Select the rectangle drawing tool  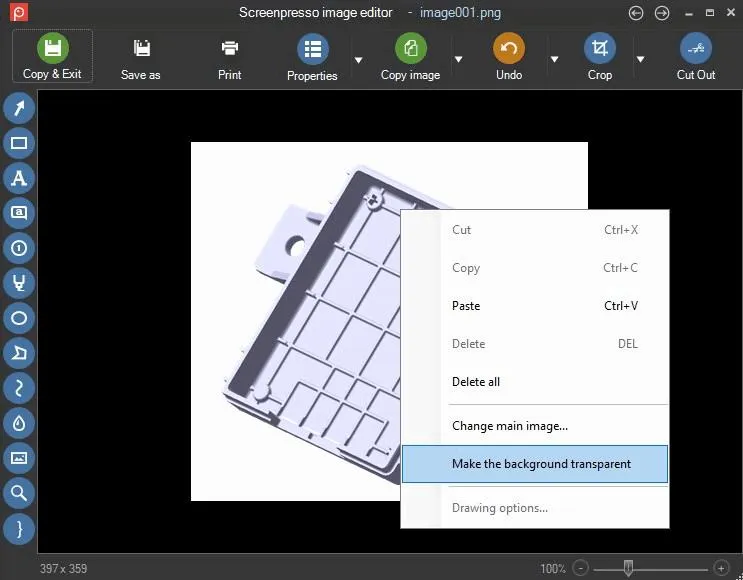click(x=18, y=143)
